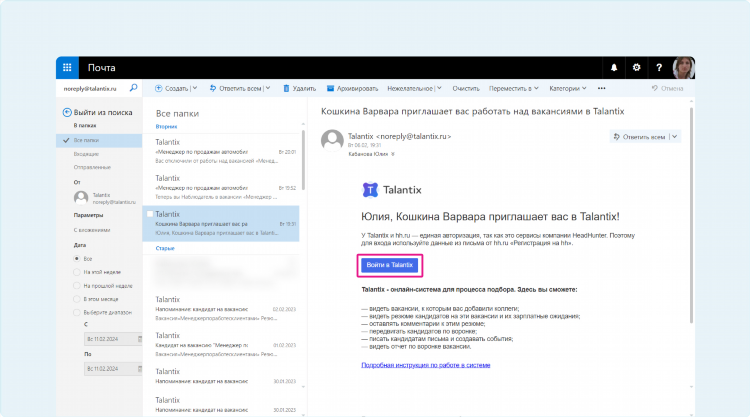Click the Старые group header
750x417 pixels.
point(165,249)
